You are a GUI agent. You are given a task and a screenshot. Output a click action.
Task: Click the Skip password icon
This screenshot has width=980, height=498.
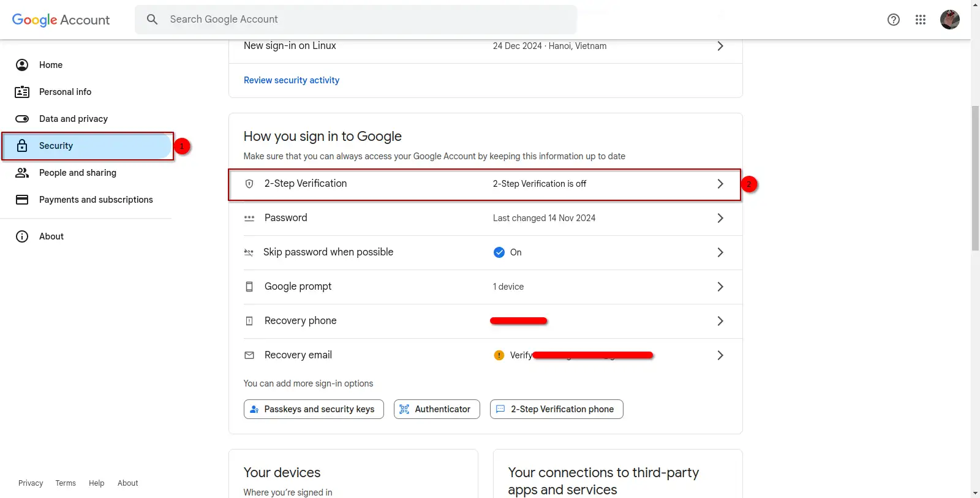pyautogui.click(x=249, y=252)
